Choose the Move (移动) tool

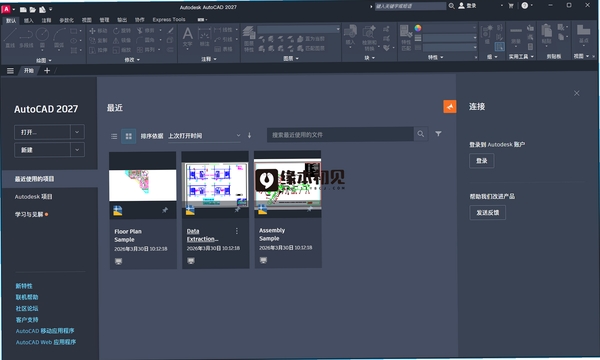coord(98,31)
